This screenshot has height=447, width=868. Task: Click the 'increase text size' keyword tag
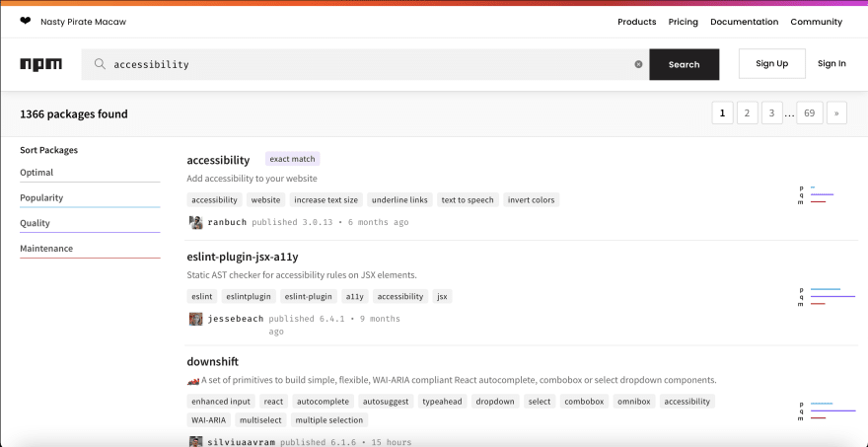coord(326,200)
